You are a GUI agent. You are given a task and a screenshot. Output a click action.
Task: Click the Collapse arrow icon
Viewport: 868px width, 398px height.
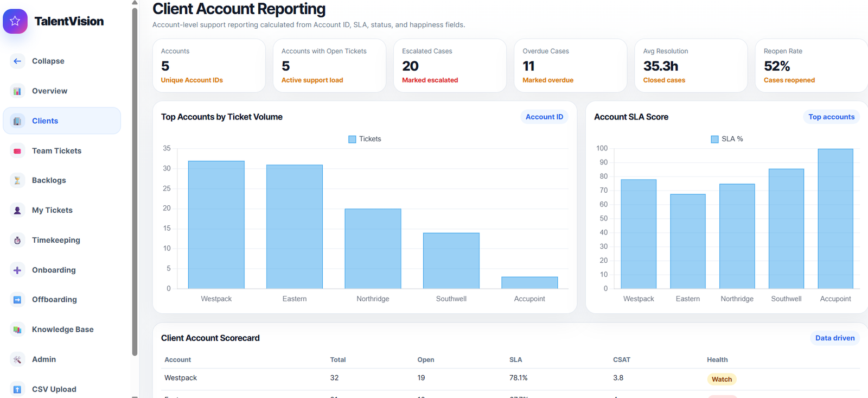pos(17,61)
